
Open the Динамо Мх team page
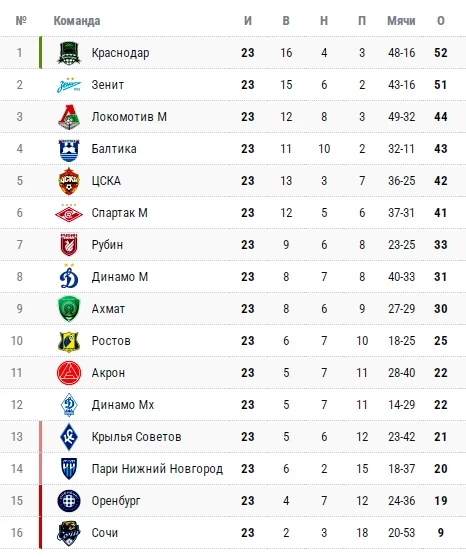tap(123, 405)
